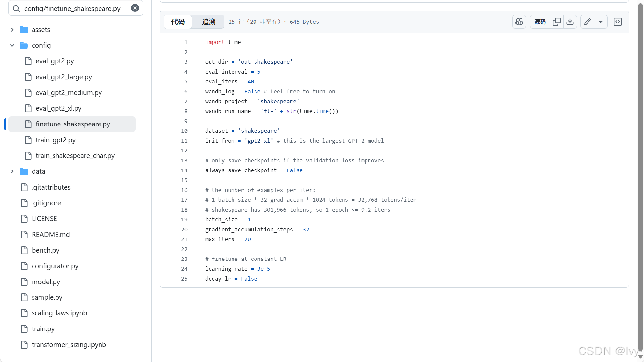This screenshot has height=362, width=644.
Task: Open the symbols panel icon
Action: coord(617,22)
